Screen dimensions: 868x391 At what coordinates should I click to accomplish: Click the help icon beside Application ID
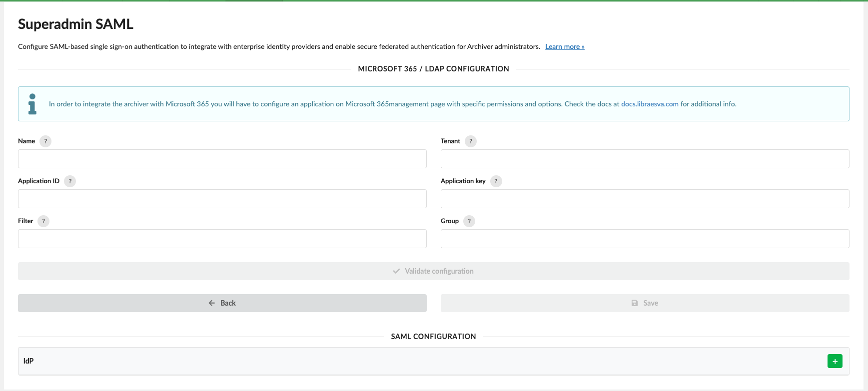point(70,181)
